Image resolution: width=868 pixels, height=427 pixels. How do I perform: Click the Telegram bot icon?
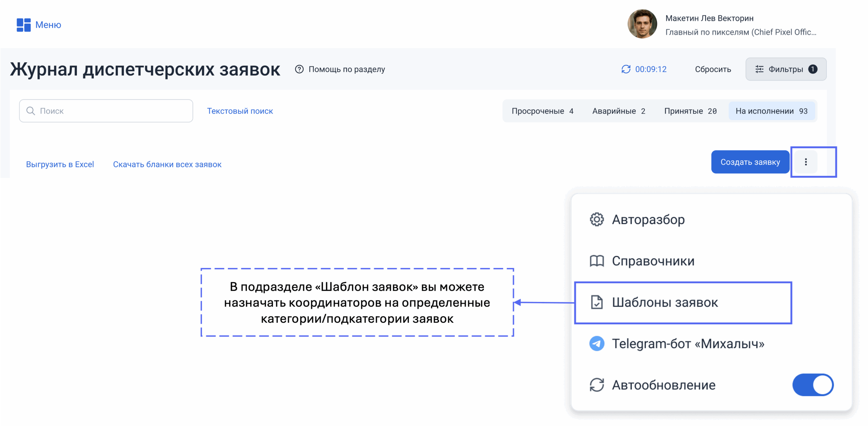pos(597,344)
